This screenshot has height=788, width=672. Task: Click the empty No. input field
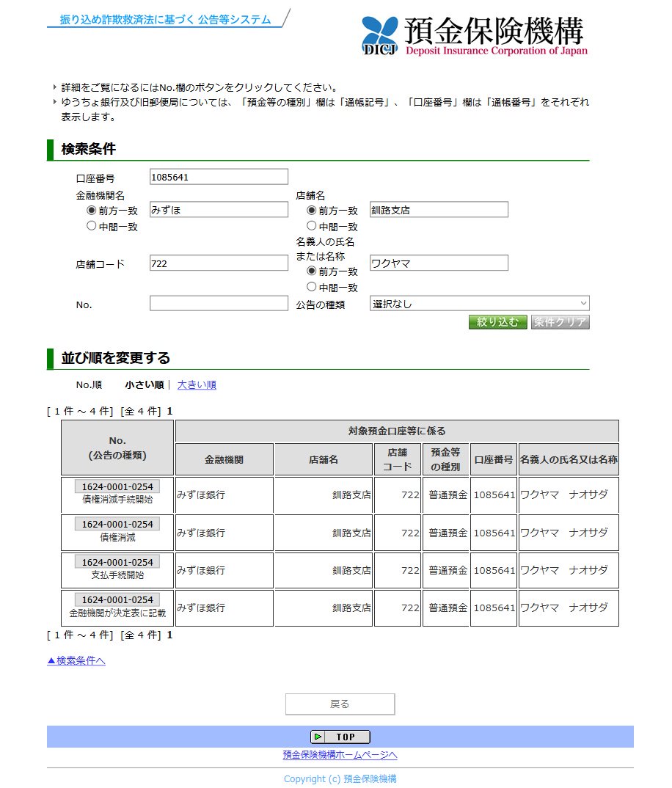[x=219, y=304]
